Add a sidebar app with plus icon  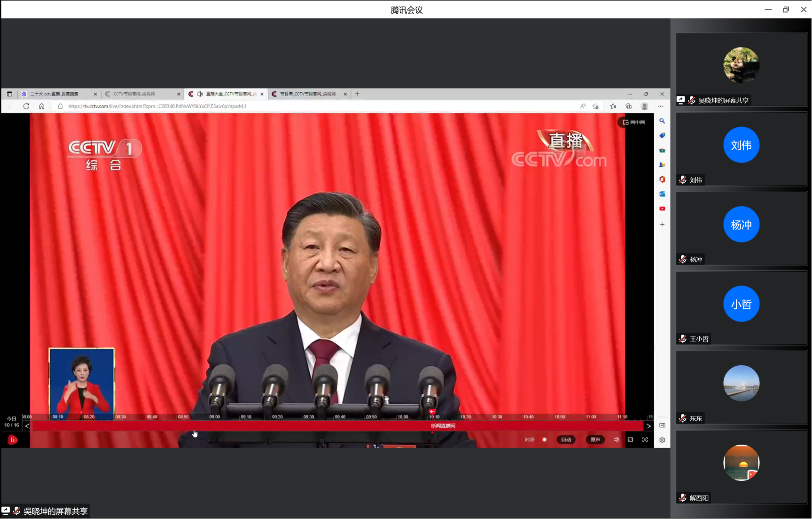click(x=662, y=225)
